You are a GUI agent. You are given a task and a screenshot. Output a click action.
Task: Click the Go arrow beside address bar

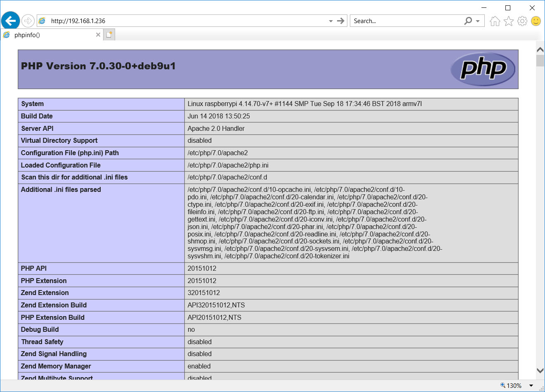click(x=341, y=21)
